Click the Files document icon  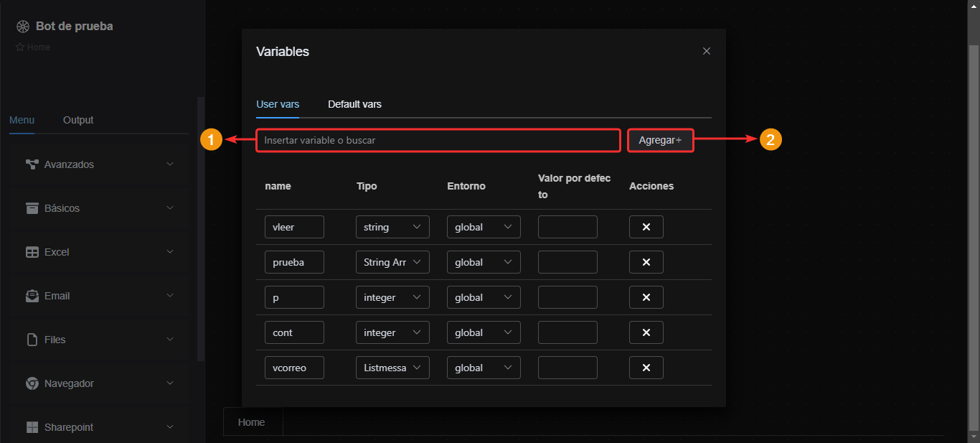tap(32, 340)
